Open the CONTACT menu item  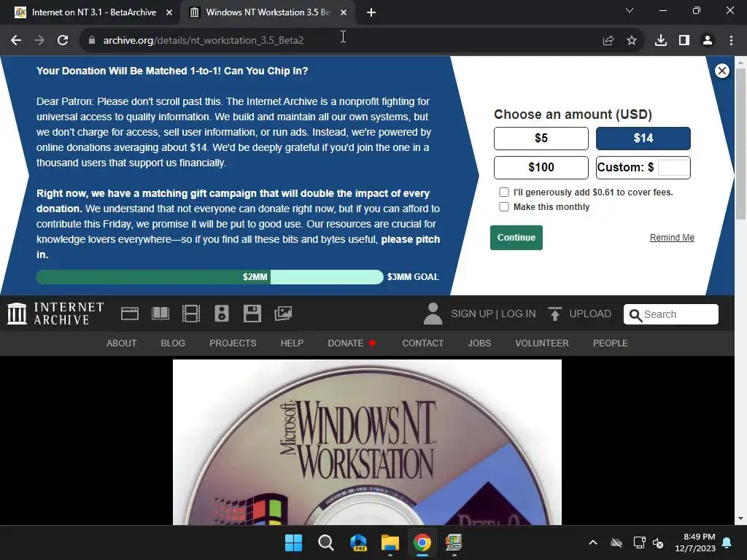point(422,343)
